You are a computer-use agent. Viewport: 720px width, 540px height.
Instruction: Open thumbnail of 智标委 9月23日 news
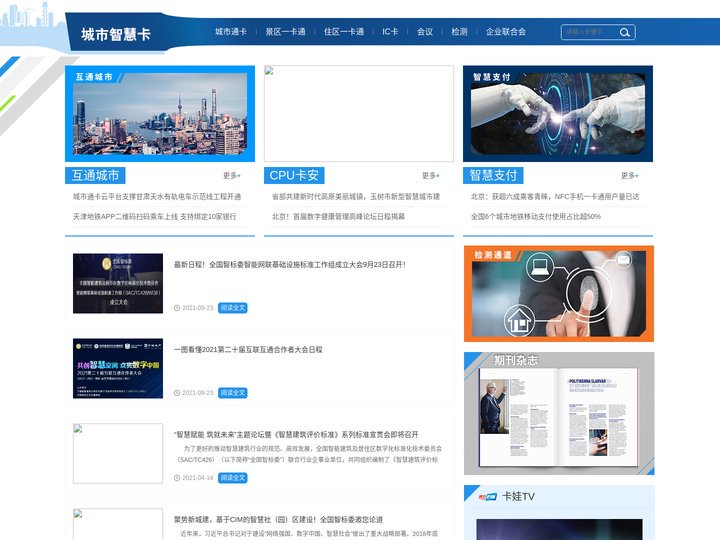click(118, 283)
